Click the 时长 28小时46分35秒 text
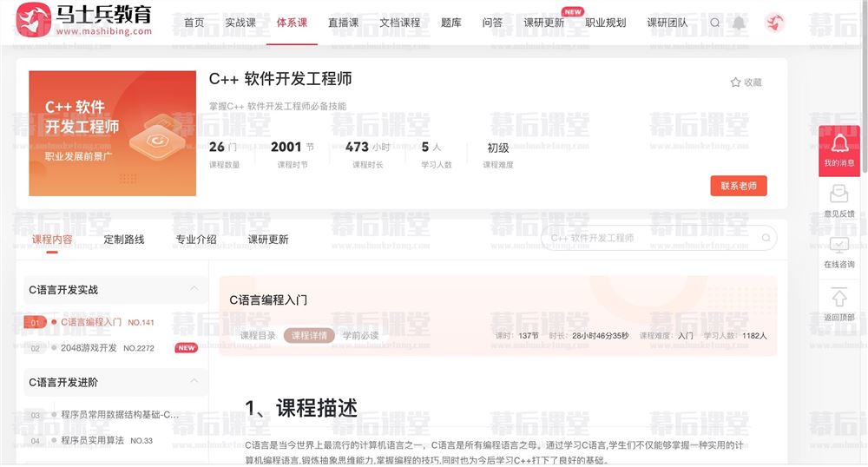The height and width of the screenshot is (467, 868). [589, 336]
